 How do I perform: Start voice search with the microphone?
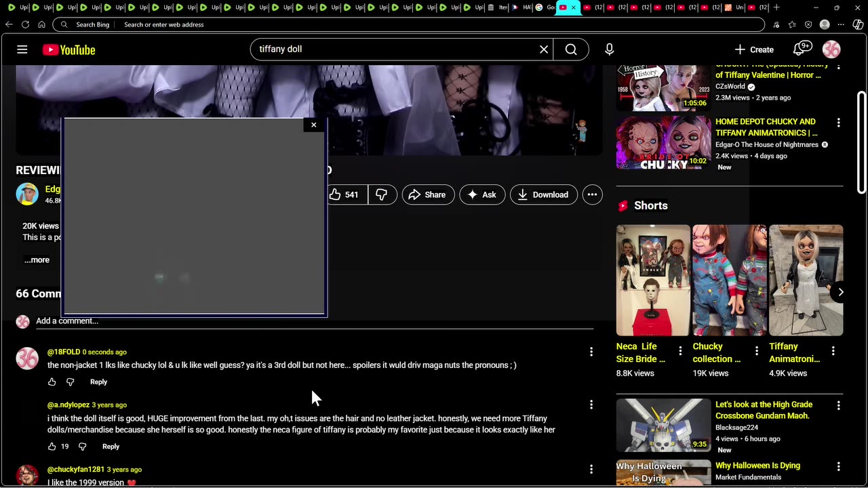coord(609,49)
